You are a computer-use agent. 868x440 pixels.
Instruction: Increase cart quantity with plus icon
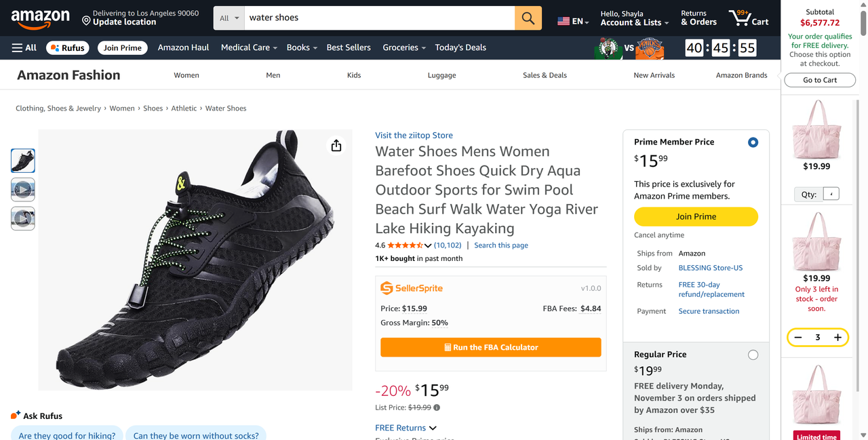[837, 337]
